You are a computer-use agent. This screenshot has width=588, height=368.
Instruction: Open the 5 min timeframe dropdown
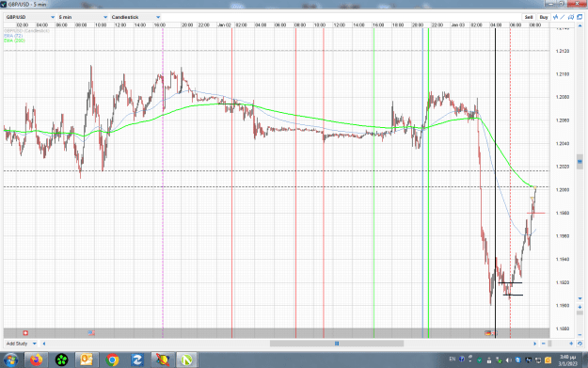(83, 17)
